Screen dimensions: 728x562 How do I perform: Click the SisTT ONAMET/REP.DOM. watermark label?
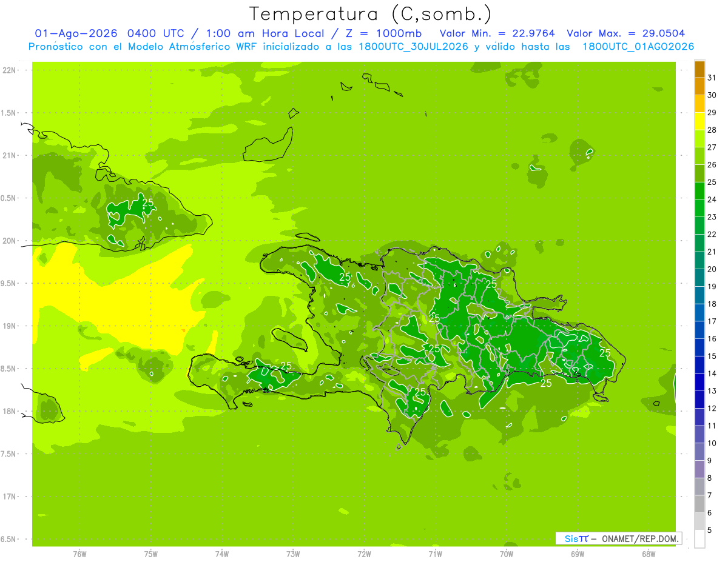[618, 538]
